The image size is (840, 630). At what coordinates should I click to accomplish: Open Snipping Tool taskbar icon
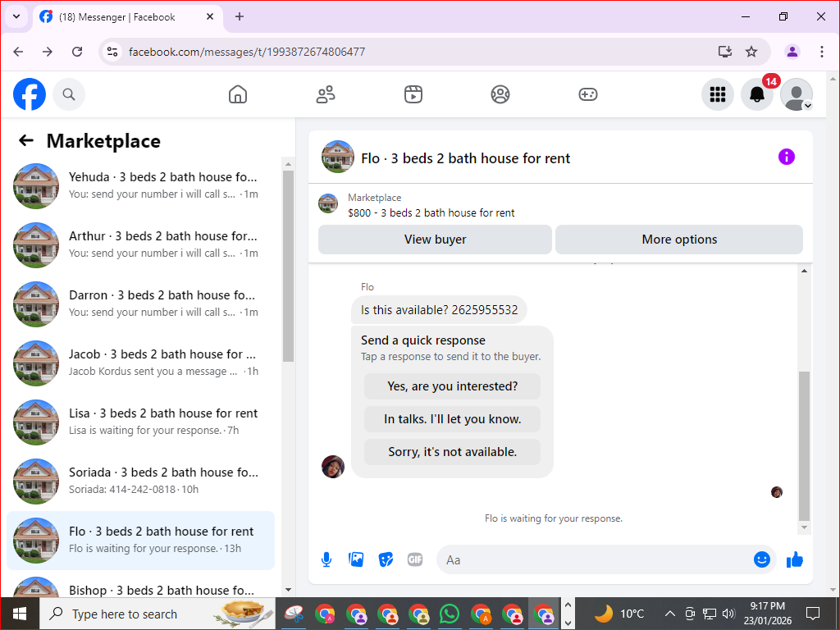(x=294, y=614)
